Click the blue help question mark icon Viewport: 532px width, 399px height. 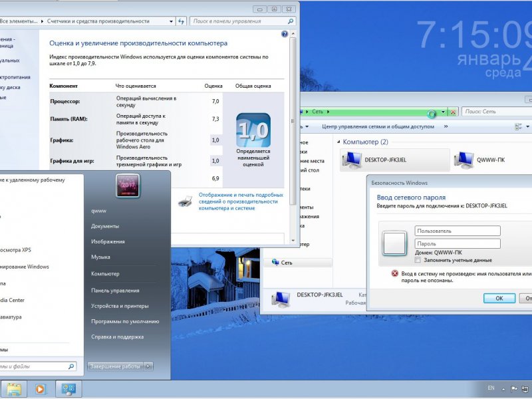pos(285,34)
